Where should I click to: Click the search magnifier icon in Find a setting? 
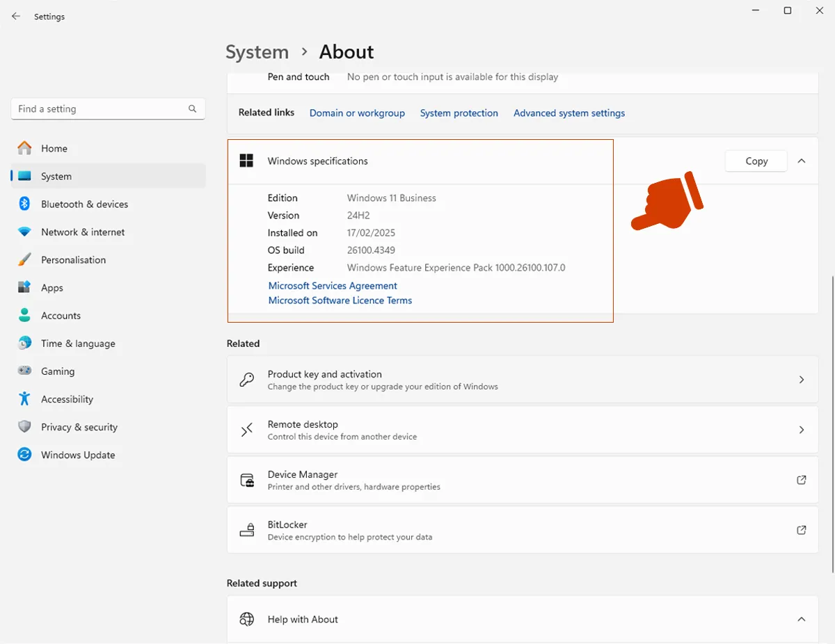tap(193, 108)
